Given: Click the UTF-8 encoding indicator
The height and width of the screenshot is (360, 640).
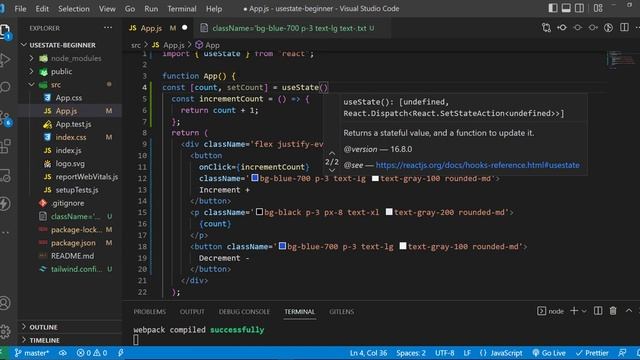Looking at the screenshot, I should 444,353.
